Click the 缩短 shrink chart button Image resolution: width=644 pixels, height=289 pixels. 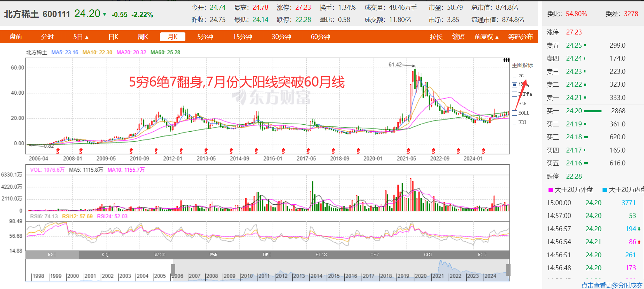point(459,37)
